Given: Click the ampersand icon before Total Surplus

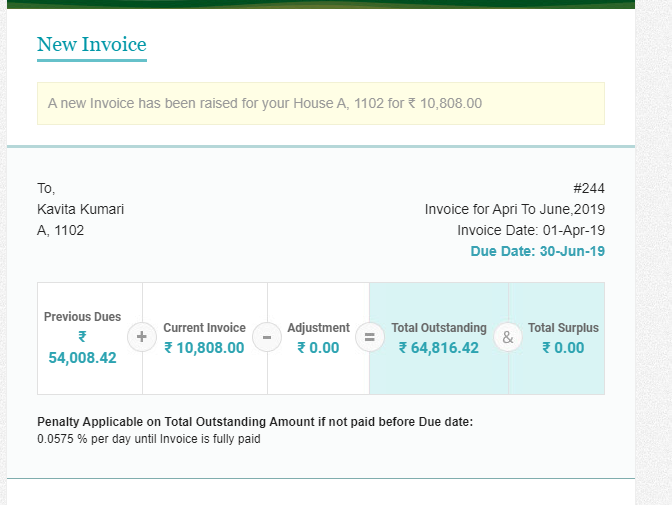Looking at the screenshot, I should click(508, 338).
